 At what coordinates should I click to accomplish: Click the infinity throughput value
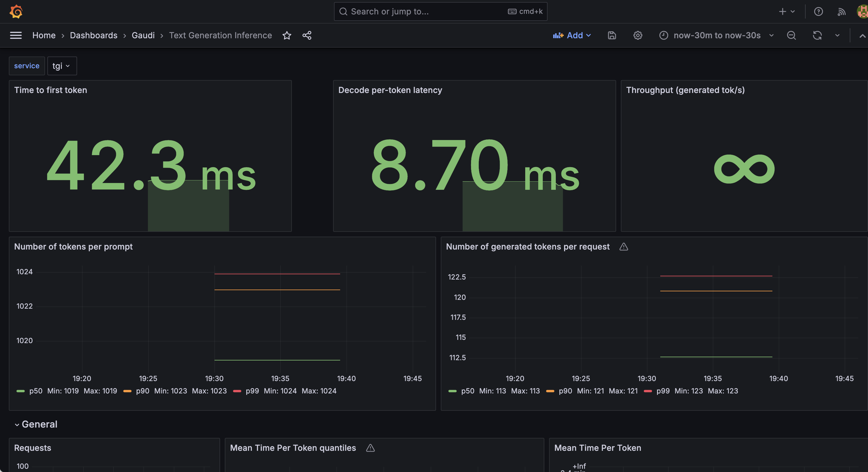point(744,169)
